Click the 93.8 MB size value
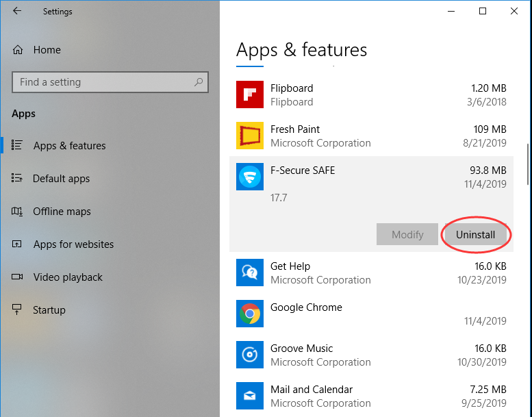Viewport: 532px width, 417px height. click(x=488, y=170)
